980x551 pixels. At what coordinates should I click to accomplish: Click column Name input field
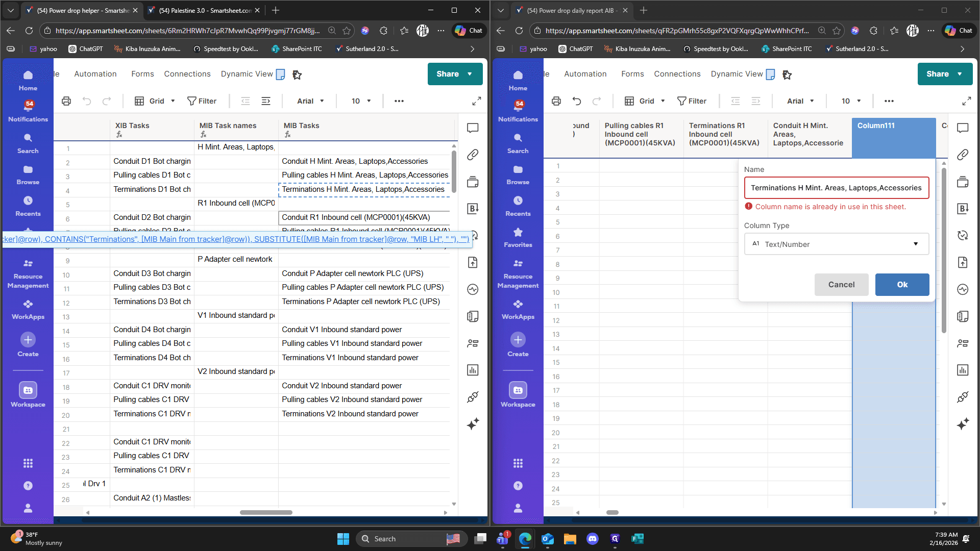click(836, 188)
